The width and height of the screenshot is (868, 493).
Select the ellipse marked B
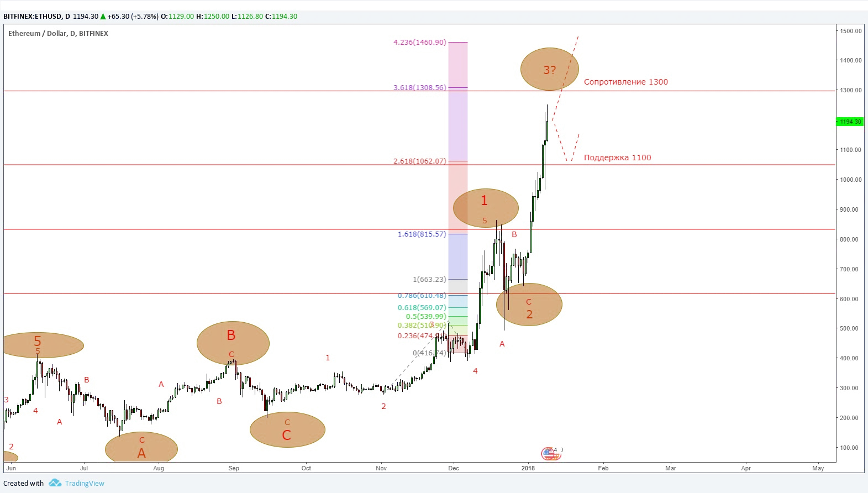[232, 342]
